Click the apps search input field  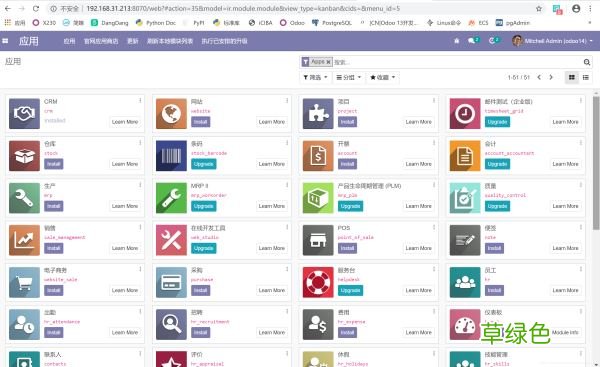point(457,62)
